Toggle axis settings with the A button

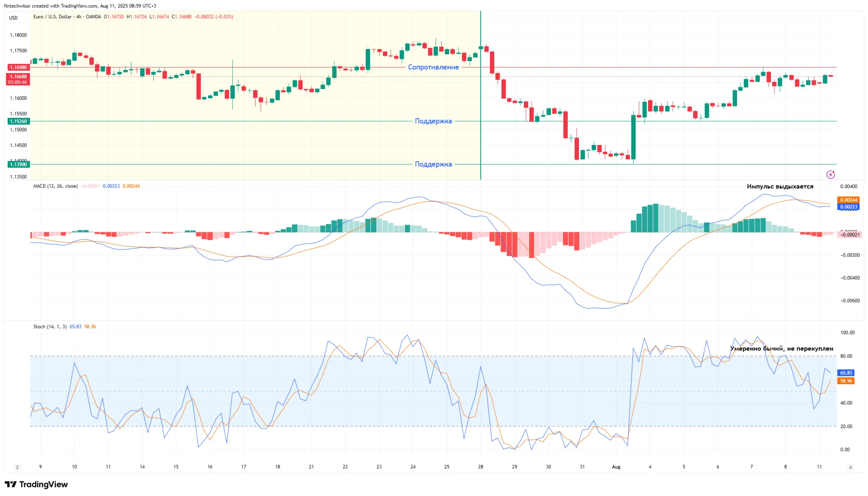point(851,466)
